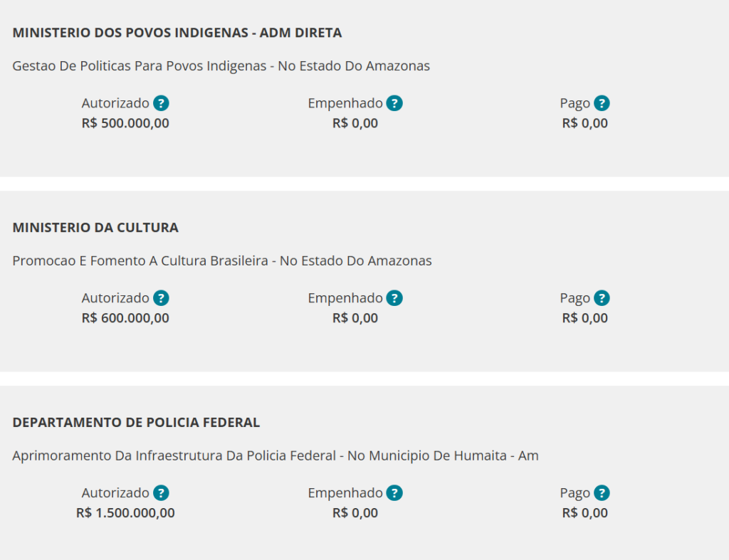Show Autorizado help tooltip in Policia Federal card
Screen dimensions: 729x560
(x=162, y=492)
